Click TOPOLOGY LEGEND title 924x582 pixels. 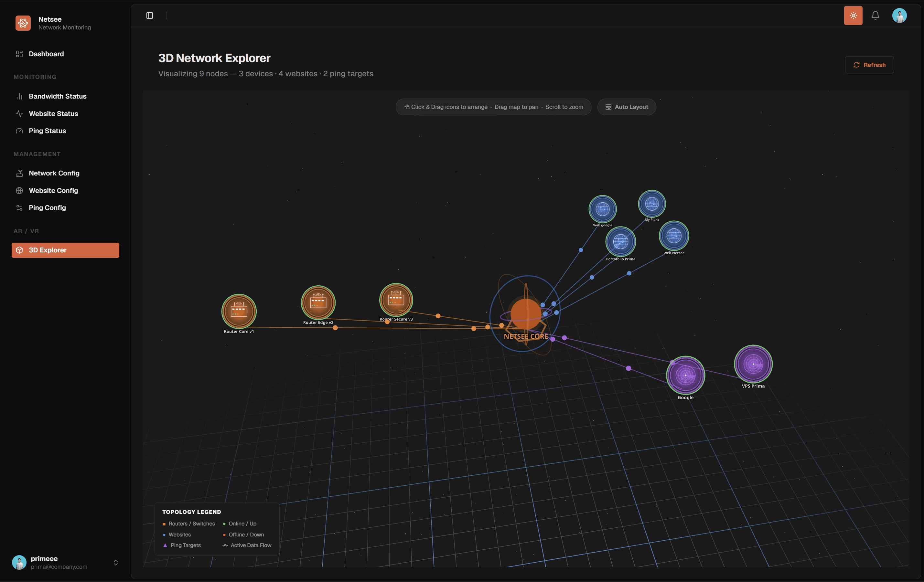click(191, 512)
